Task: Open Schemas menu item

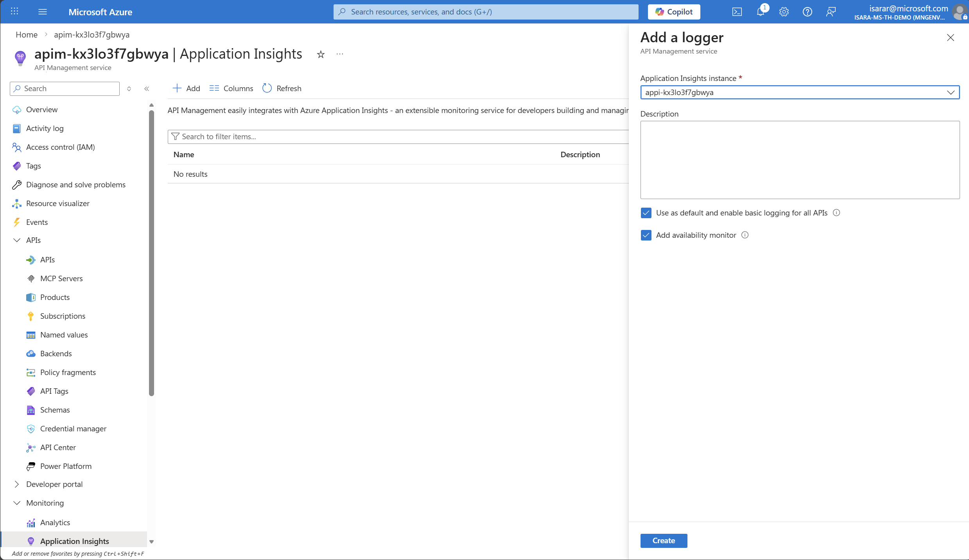Action: (x=55, y=410)
